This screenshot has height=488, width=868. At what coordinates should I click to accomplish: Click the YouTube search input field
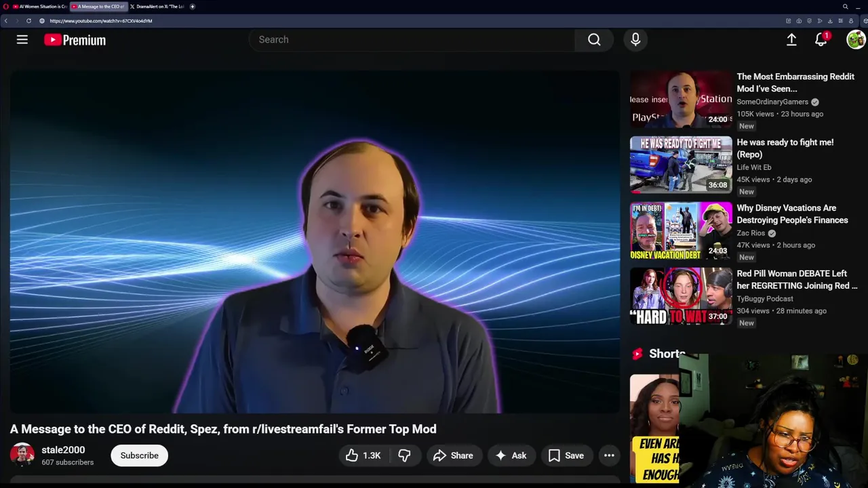pos(412,39)
